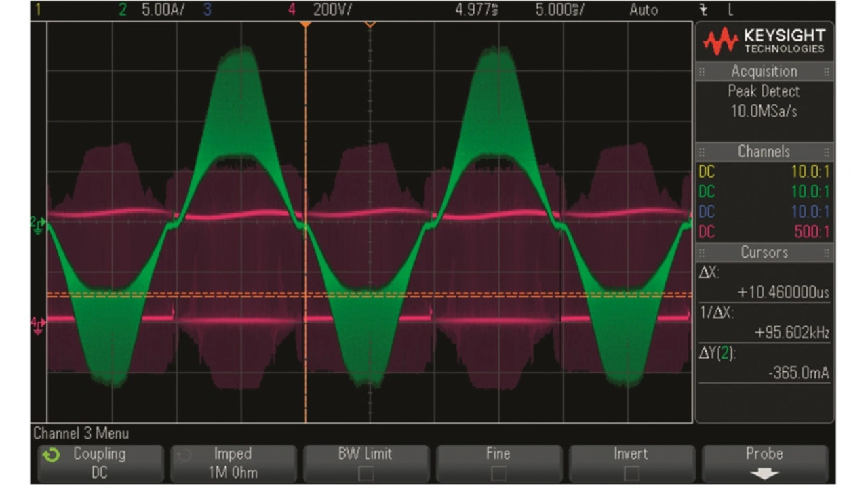Toggle the BW Limit checkbox

point(366,473)
